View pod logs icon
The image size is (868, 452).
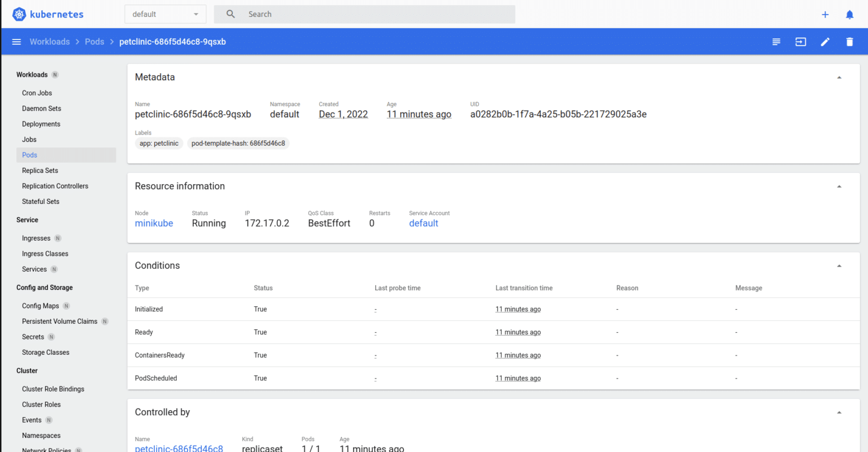point(776,42)
